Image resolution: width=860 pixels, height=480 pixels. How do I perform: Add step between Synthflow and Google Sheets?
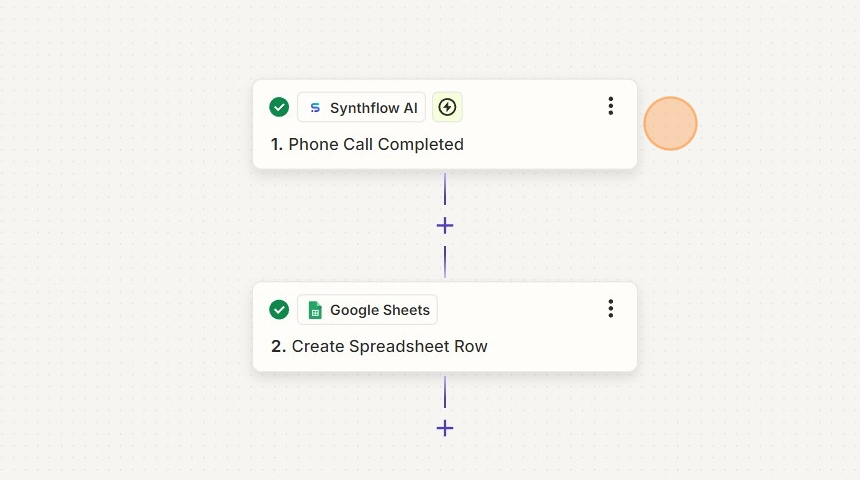[445, 226]
